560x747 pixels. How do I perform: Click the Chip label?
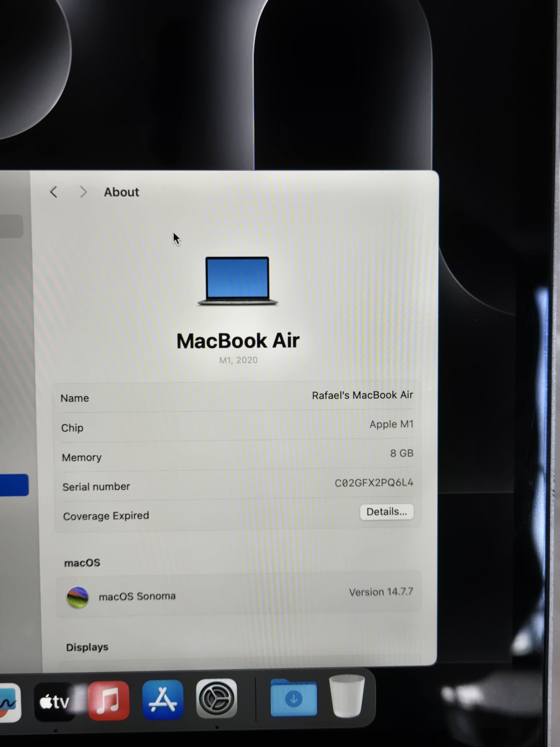72,428
